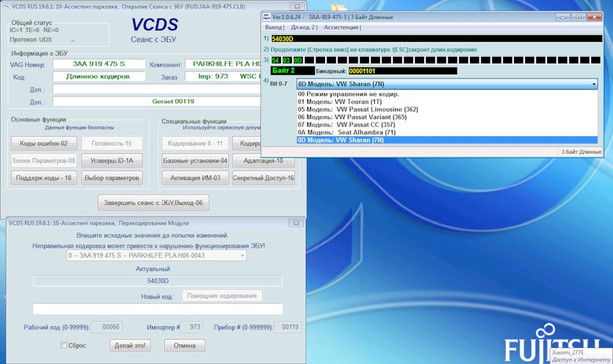Screen dimensions: 613x364
Task: Click the Импортер # field 973
Action: click(192, 327)
